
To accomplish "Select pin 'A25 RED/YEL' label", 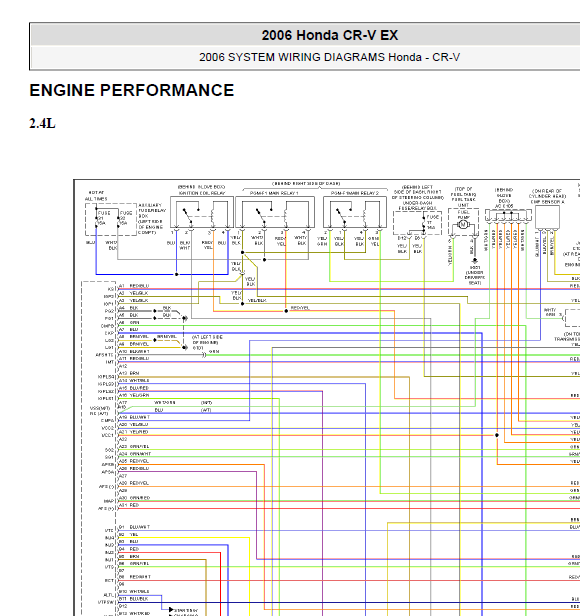I will click(x=134, y=461).
